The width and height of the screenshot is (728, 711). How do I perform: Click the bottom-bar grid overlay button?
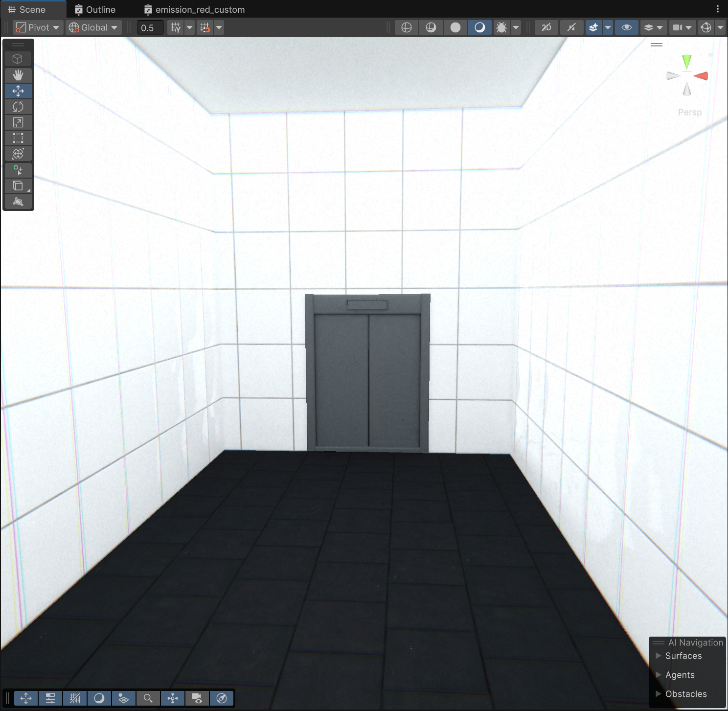(x=75, y=698)
